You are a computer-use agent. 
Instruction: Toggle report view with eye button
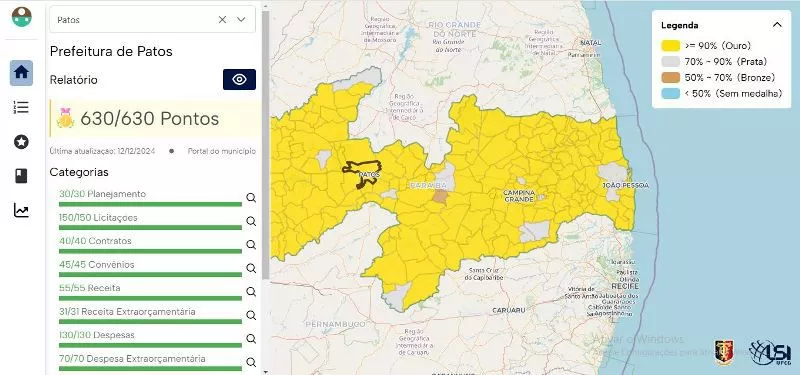click(x=239, y=80)
